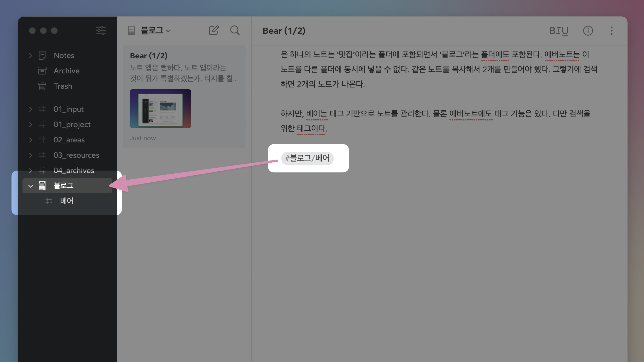Open the Bear (1/2) note card title
Image resolution: width=644 pixels, height=362 pixels.
coord(149,56)
